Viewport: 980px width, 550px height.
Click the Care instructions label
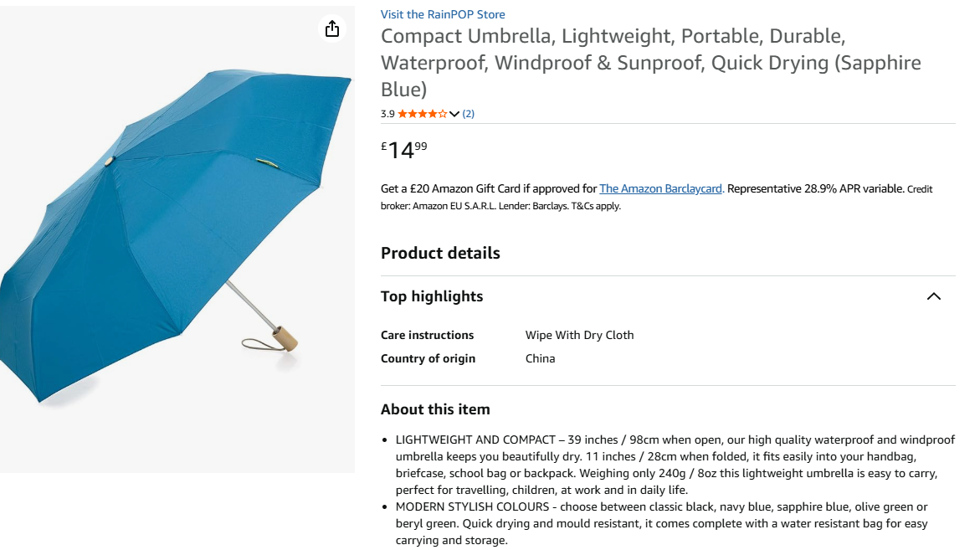[427, 335]
